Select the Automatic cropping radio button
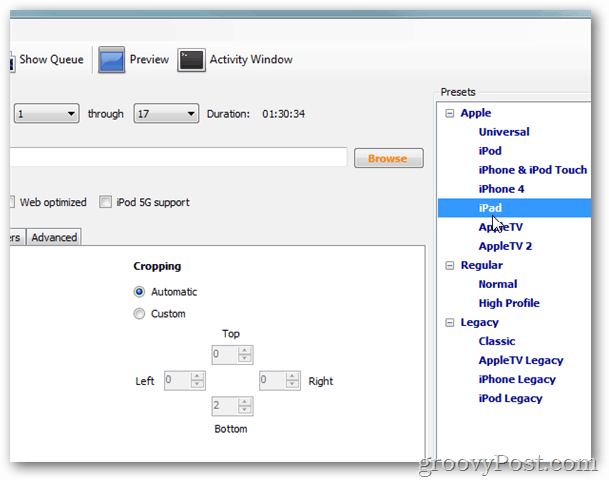 tap(139, 292)
